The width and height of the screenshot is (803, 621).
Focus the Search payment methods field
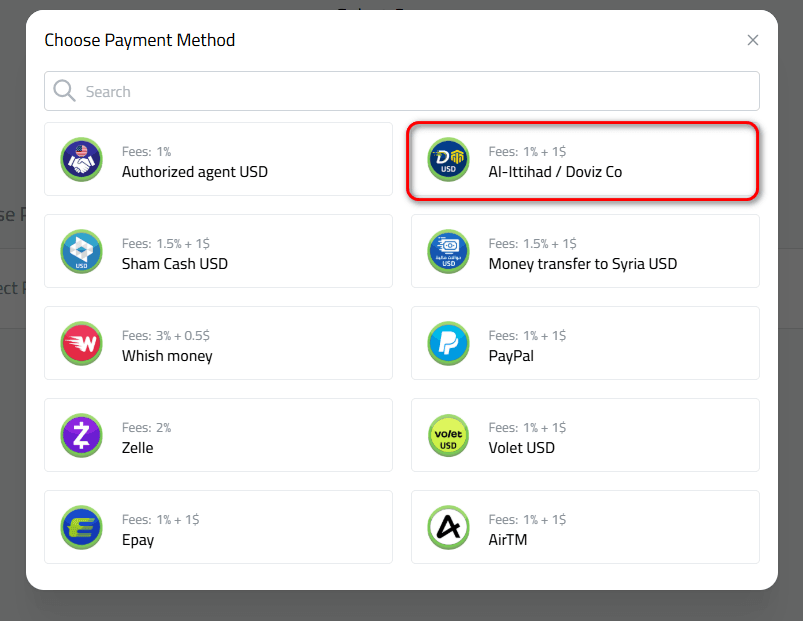point(402,91)
